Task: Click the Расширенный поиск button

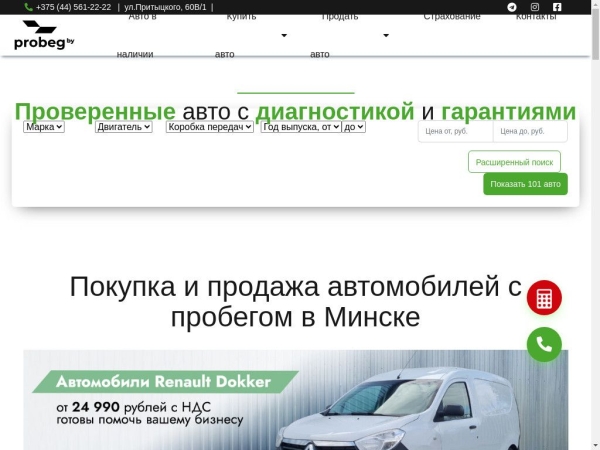Action: [x=514, y=162]
